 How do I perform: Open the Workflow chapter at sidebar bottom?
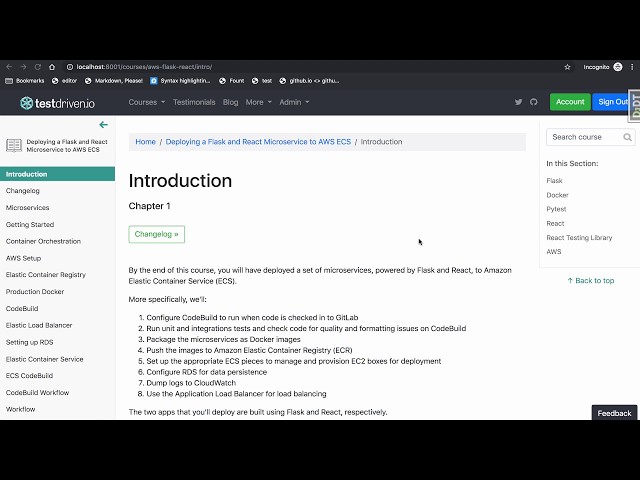tap(20, 409)
